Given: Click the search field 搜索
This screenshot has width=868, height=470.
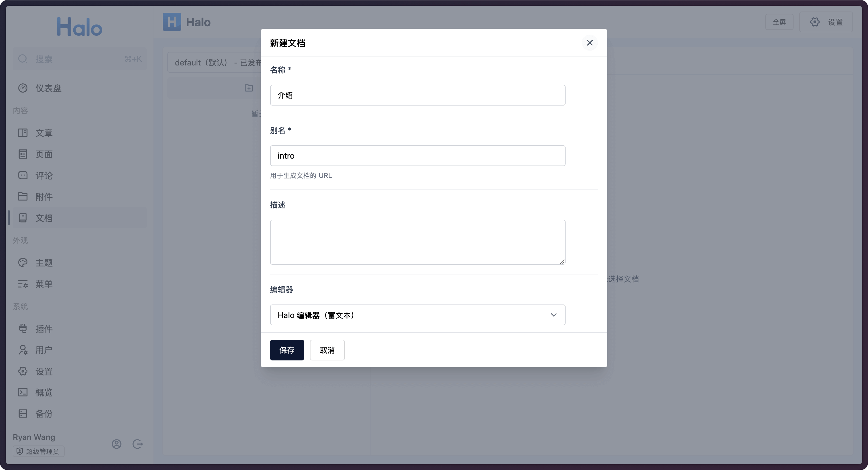Looking at the screenshot, I should pyautogui.click(x=80, y=59).
